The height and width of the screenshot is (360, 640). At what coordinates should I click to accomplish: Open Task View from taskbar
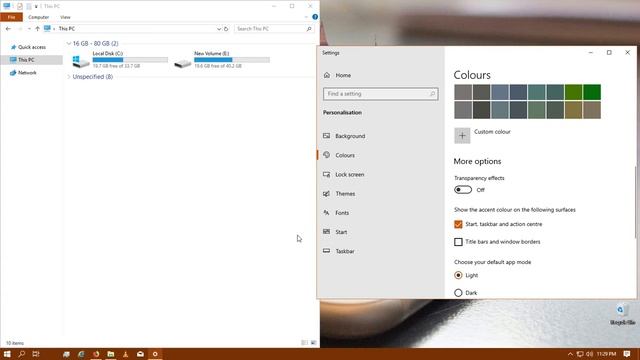[x=36, y=354]
